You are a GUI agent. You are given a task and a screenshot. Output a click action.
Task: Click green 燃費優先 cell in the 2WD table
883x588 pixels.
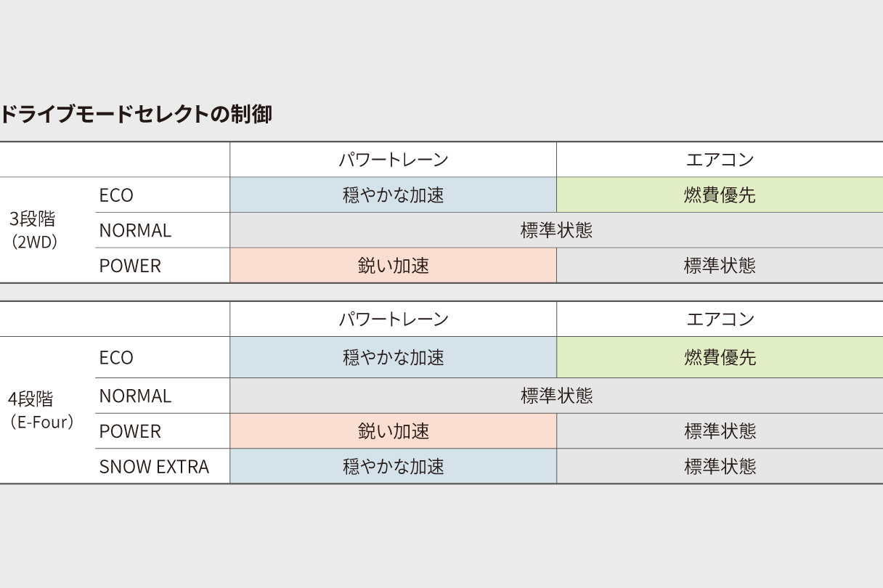pos(720,195)
